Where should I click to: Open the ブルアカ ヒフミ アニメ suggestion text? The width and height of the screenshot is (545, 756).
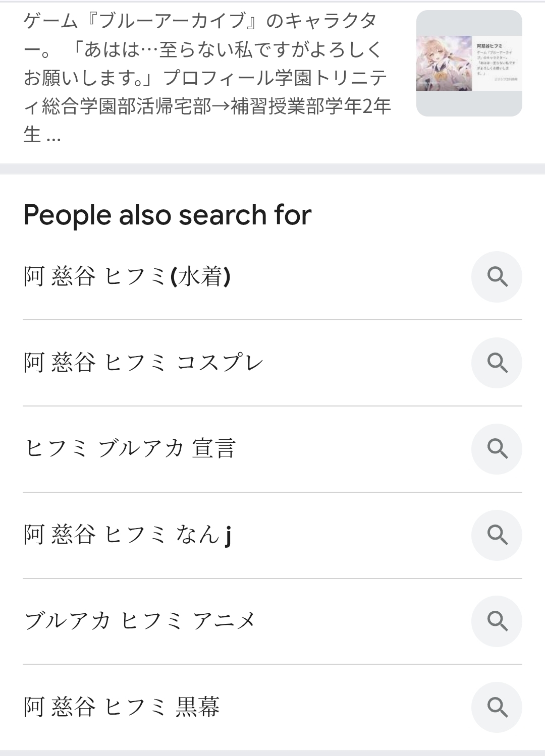(140, 621)
